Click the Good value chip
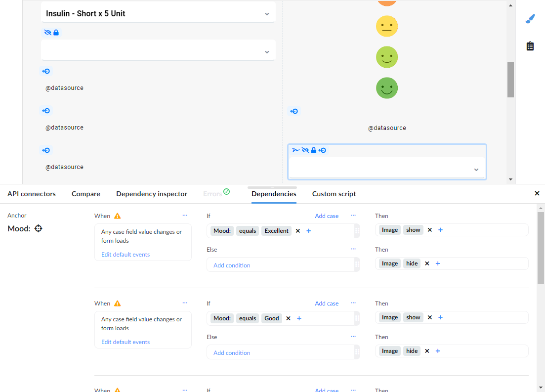The width and height of the screenshot is (545, 392). [271, 319]
